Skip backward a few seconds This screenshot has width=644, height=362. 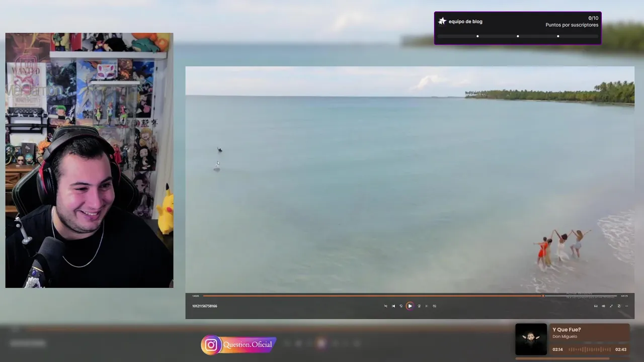[x=401, y=306]
